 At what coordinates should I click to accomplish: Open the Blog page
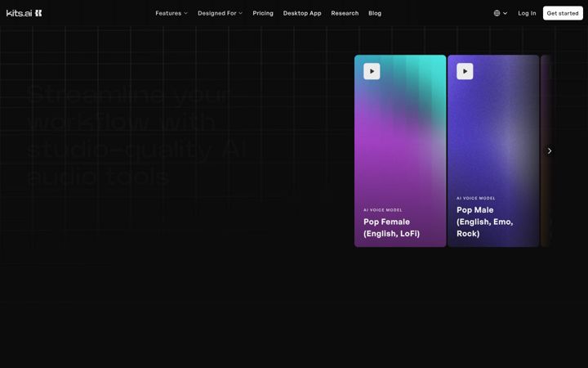[375, 13]
